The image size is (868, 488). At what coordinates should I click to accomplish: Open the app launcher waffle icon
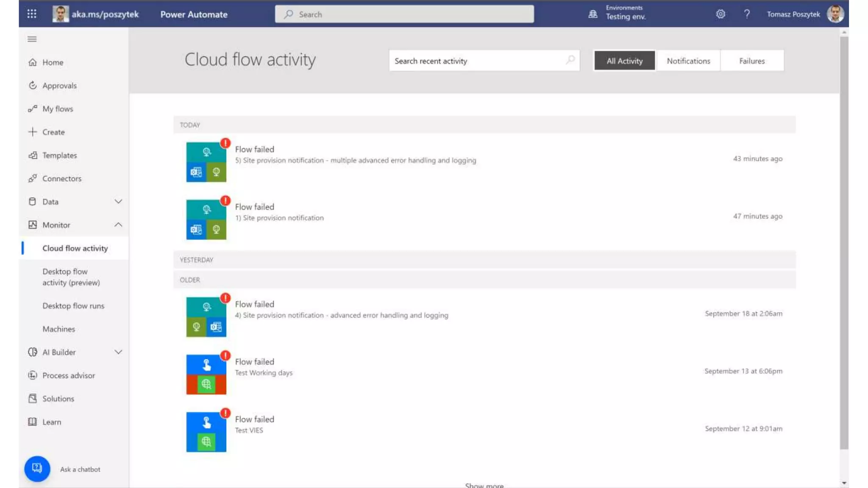click(32, 14)
